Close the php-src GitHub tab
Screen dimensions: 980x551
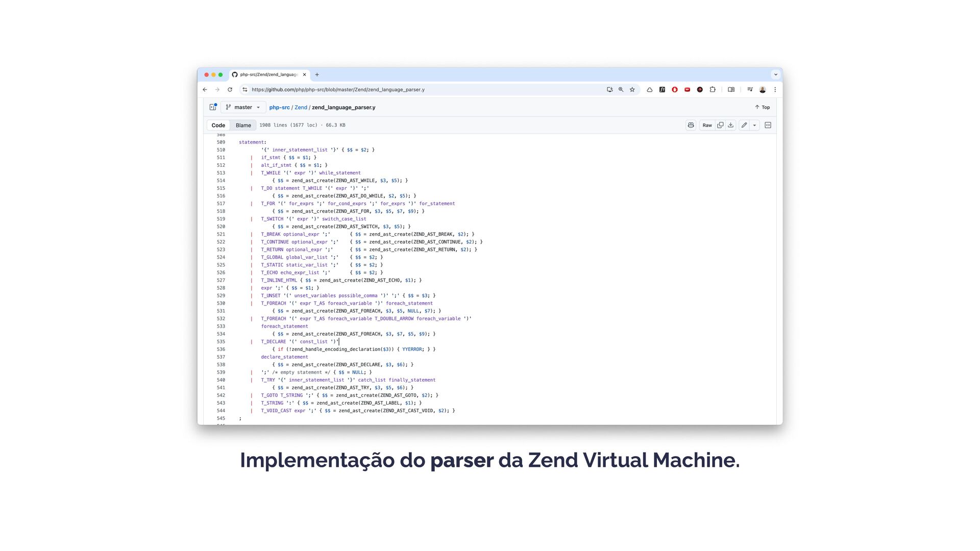(x=305, y=74)
